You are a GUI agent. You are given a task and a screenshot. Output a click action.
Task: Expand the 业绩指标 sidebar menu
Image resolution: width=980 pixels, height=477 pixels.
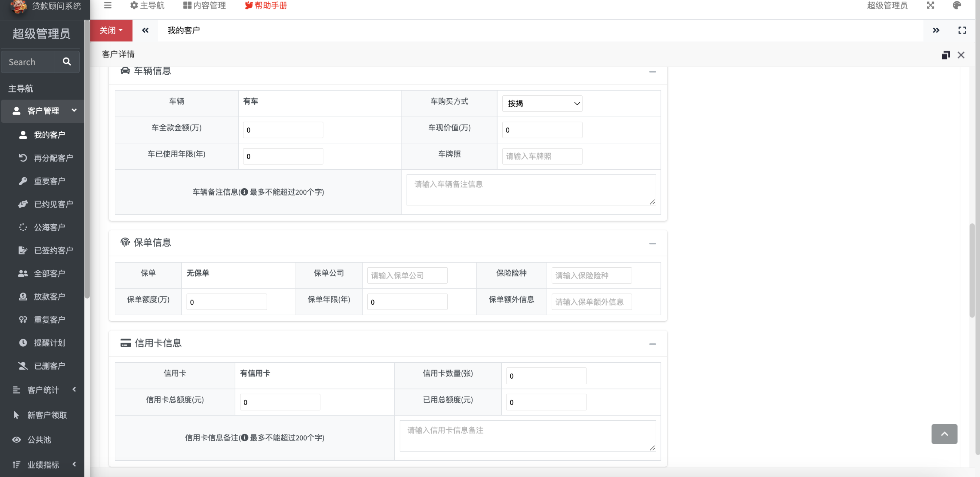click(43, 465)
